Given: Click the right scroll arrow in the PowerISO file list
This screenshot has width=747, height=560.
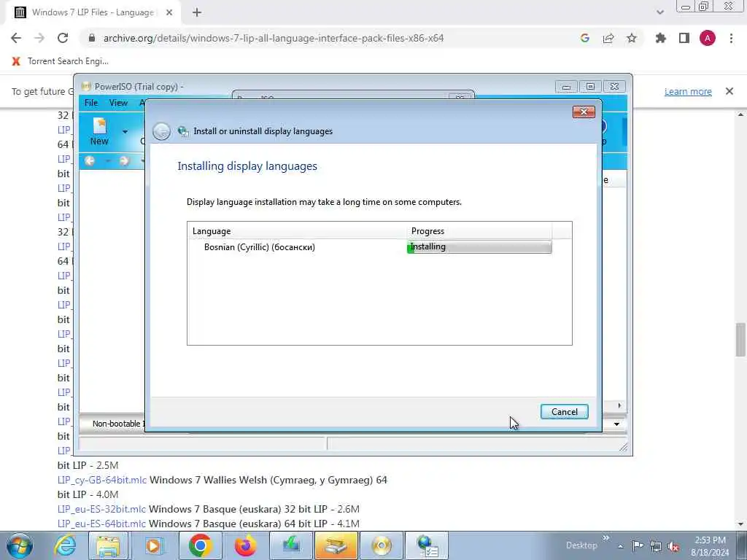Looking at the screenshot, I should coord(619,405).
